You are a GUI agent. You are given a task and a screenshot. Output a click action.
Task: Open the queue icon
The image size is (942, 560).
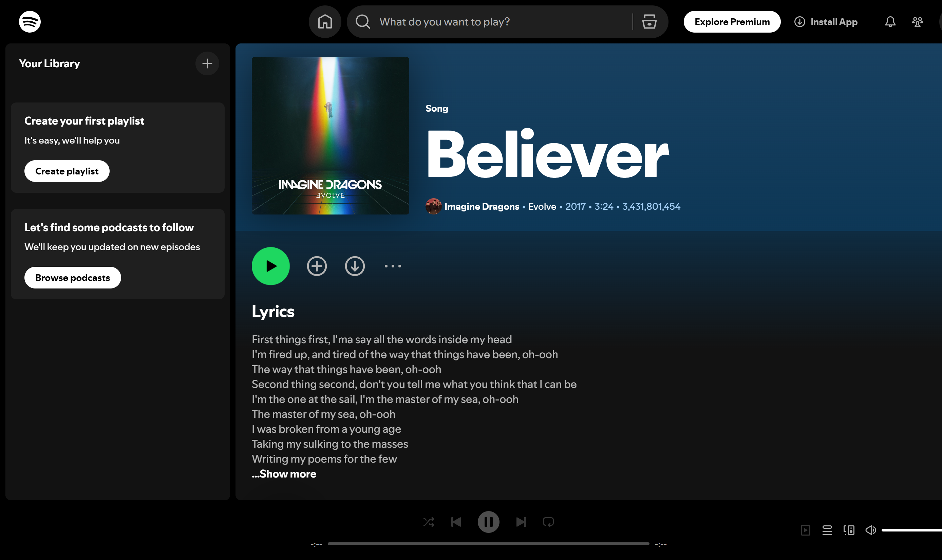click(827, 530)
